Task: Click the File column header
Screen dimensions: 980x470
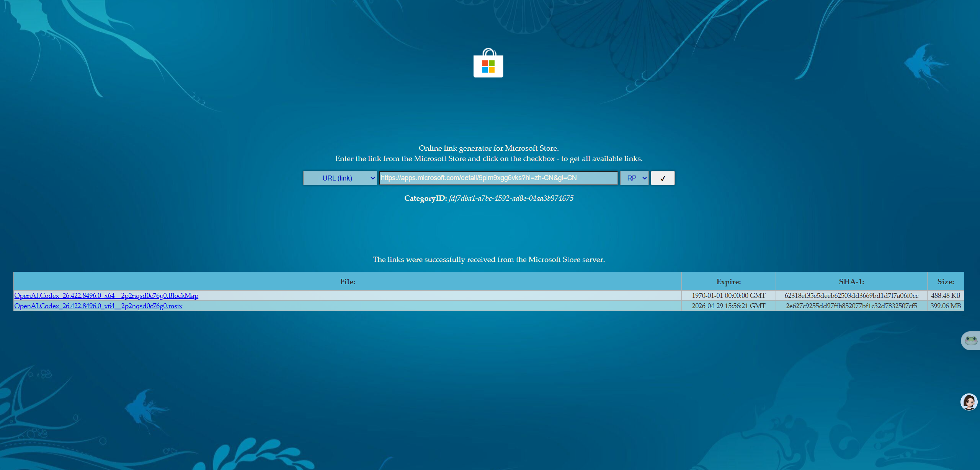Action: pos(347,281)
